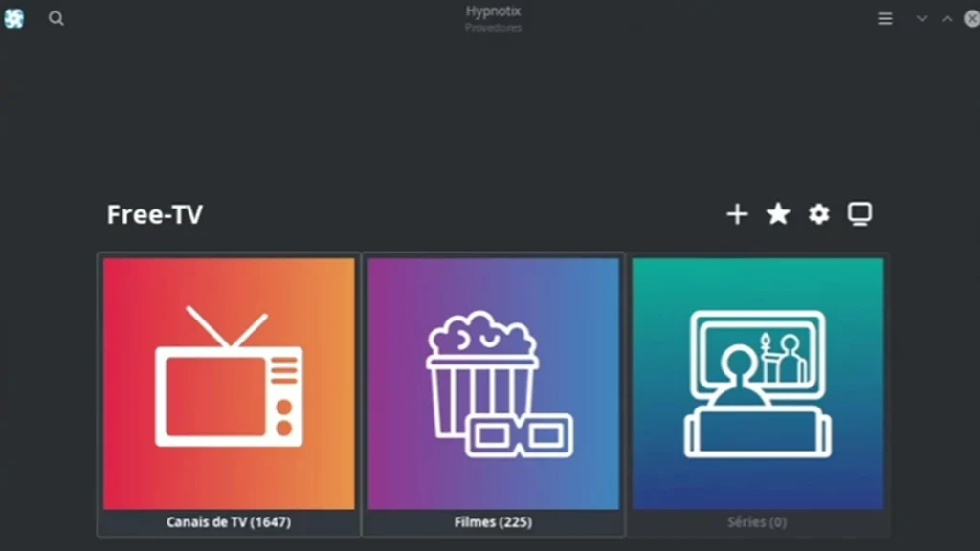
Task: Click the Hypnotix app logo icon
Action: [13, 18]
